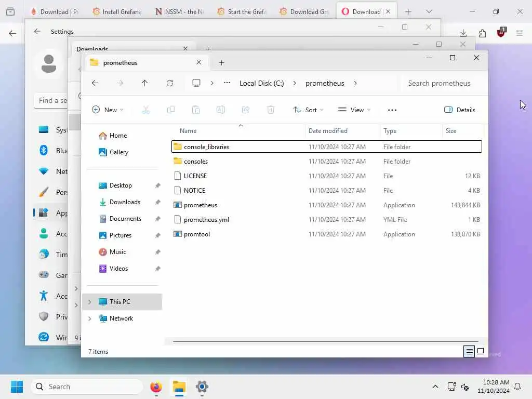Go back in prometheus Explorer window
The image size is (532, 399).
(x=95, y=83)
